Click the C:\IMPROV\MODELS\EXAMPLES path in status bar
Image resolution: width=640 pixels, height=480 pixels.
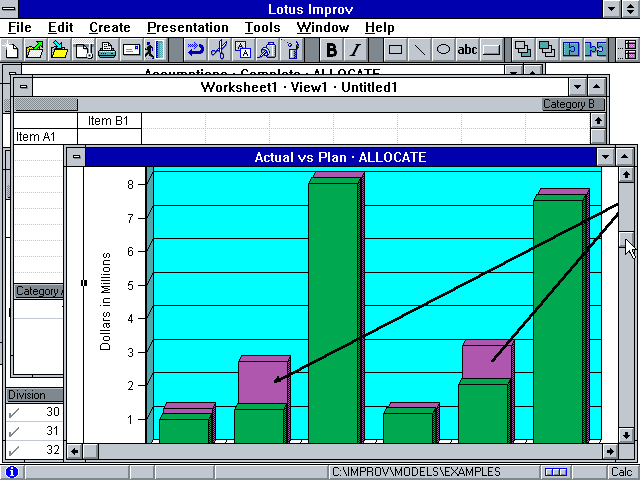416,472
